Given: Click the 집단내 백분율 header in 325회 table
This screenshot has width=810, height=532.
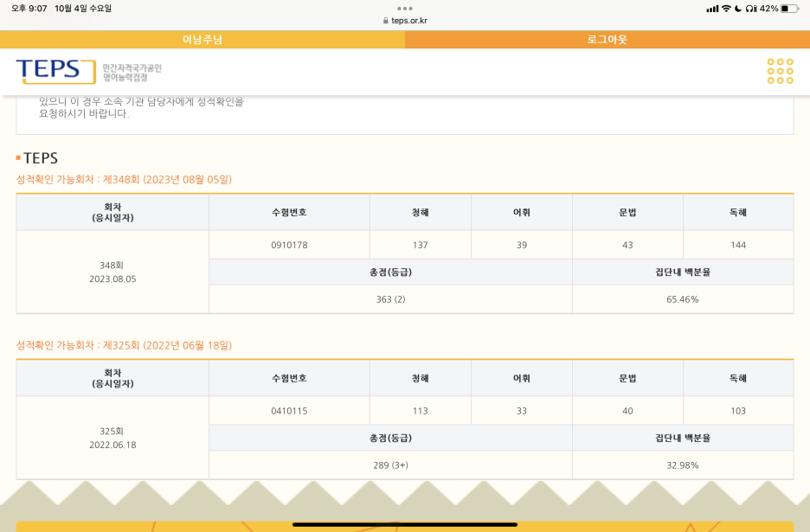Looking at the screenshot, I should [683, 438].
